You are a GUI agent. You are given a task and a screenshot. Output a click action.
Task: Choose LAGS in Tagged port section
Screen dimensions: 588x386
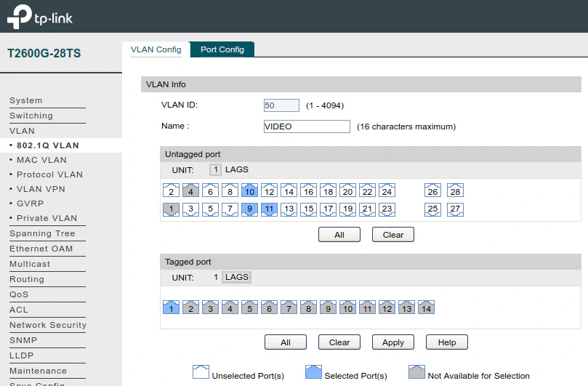[237, 277]
